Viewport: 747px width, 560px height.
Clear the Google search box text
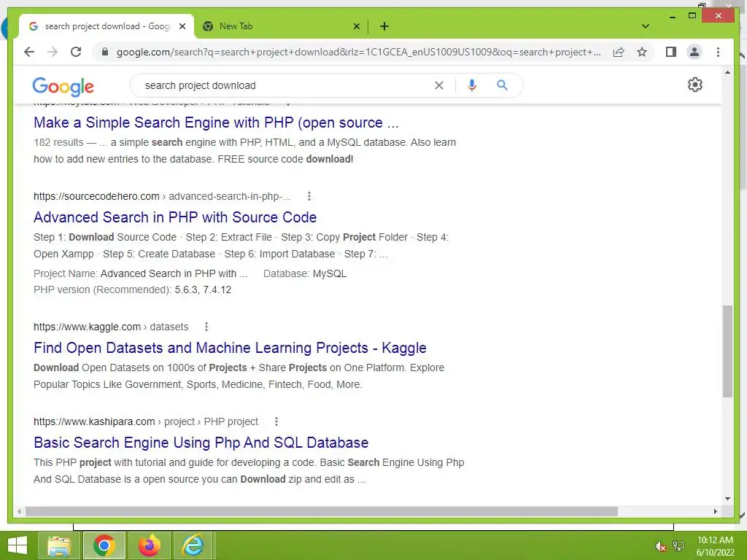[438, 85]
